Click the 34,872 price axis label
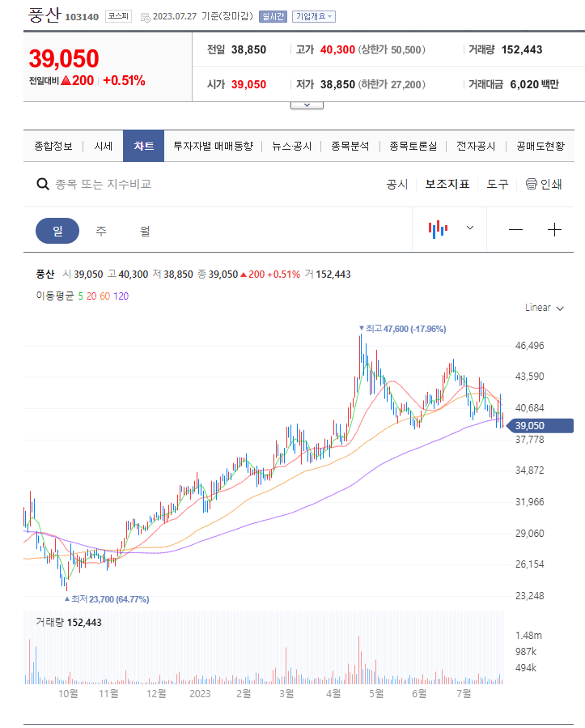This screenshot has width=585, height=728. click(530, 470)
